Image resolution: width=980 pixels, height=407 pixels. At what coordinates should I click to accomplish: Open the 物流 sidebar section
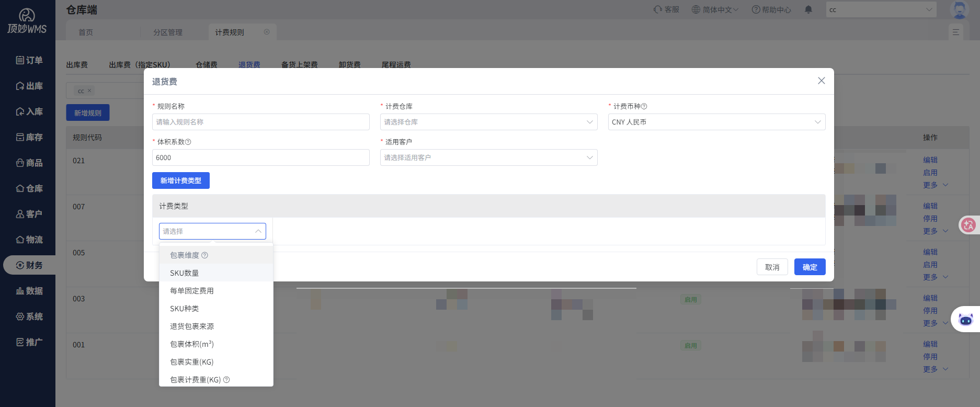29,240
